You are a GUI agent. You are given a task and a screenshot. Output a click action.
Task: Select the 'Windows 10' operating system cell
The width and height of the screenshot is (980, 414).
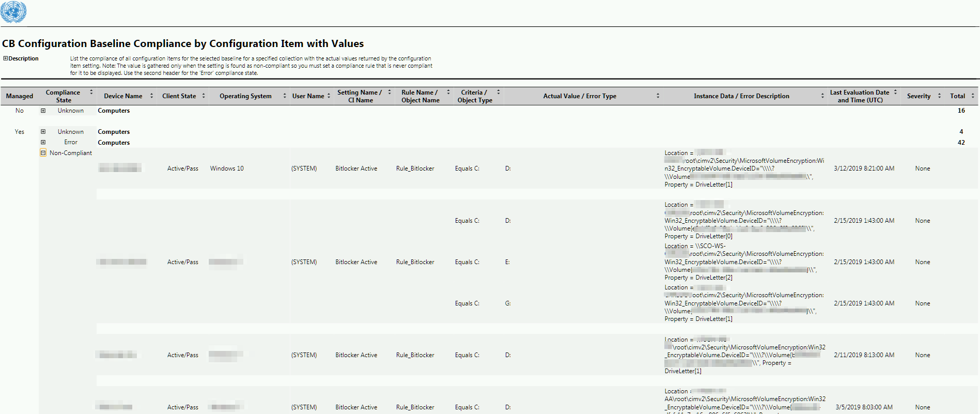click(x=227, y=168)
